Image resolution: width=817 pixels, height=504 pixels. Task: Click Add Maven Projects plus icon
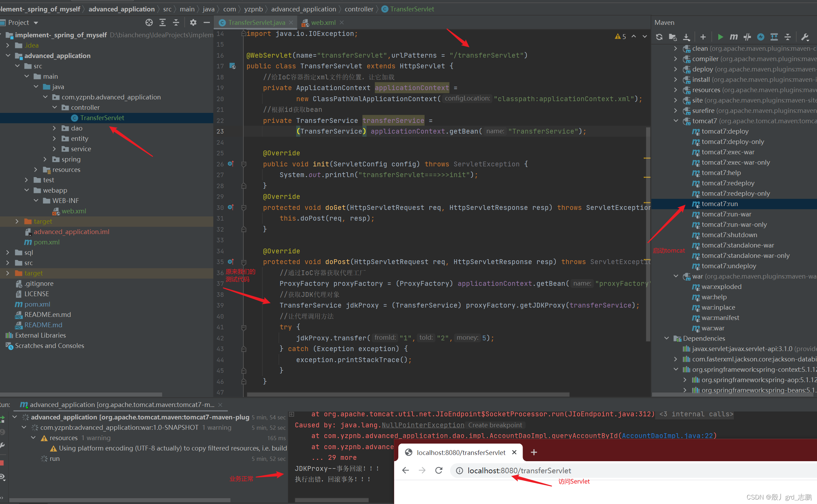coord(703,37)
